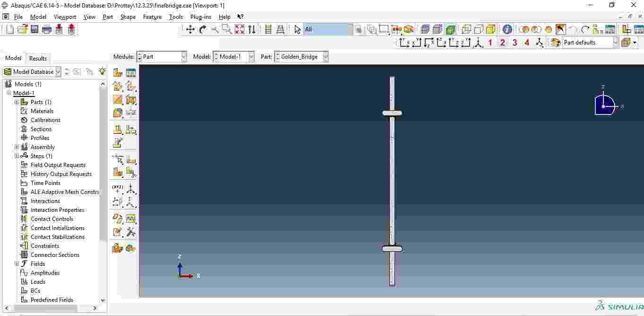Open the Part Manager icon

pos(131,73)
